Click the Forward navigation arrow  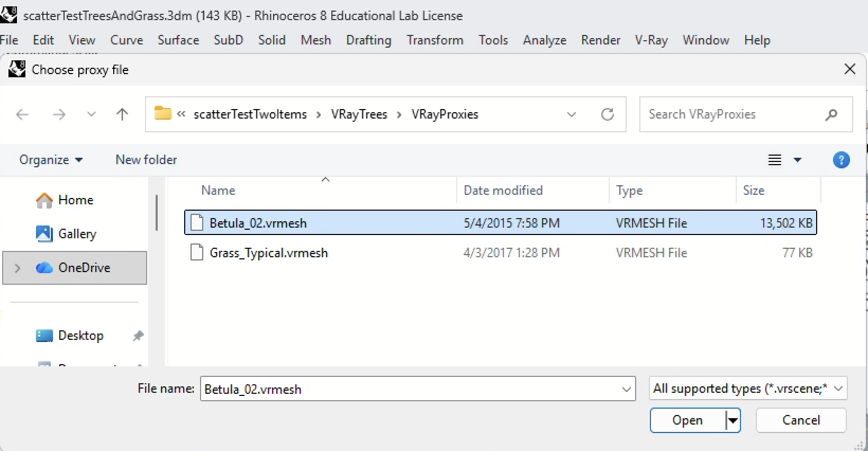[59, 114]
